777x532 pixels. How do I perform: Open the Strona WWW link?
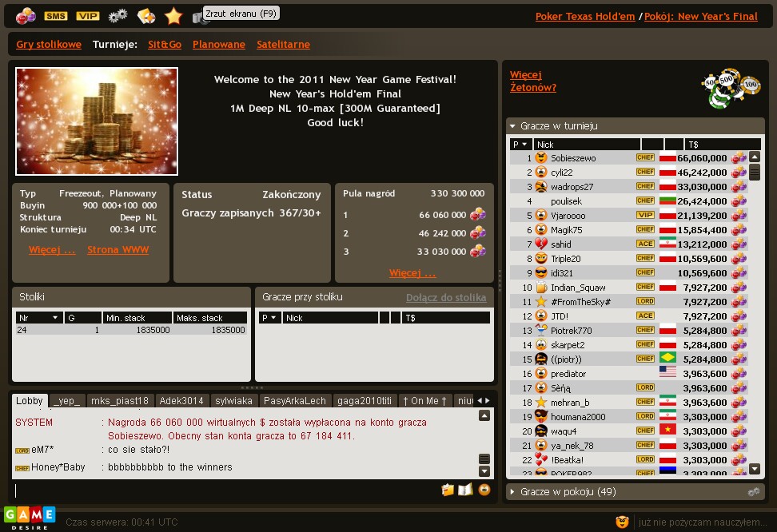pos(118,250)
